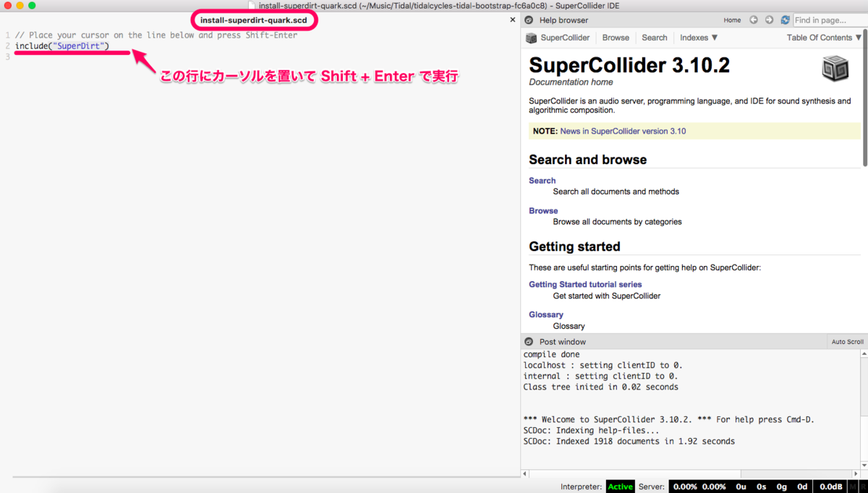The width and height of the screenshot is (868, 493).
Task: Toggle Auto Scroll in the Post window
Action: 847,342
